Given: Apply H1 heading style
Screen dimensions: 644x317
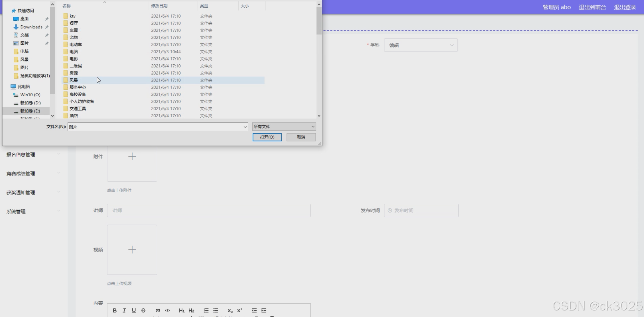Looking at the screenshot, I should [182, 310].
